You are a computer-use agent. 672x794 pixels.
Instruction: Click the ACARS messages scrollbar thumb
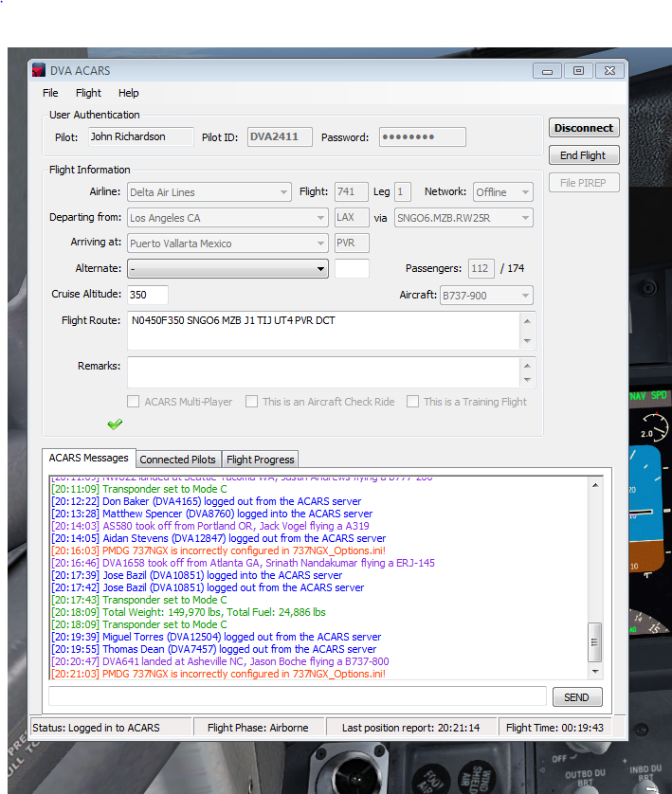click(x=594, y=642)
